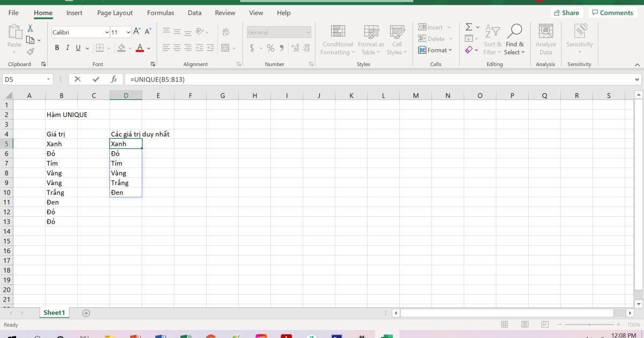Viewport: 644px width, 338px height.
Task: Switch to the Formulas ribbon tab
Action: (160, 12)
